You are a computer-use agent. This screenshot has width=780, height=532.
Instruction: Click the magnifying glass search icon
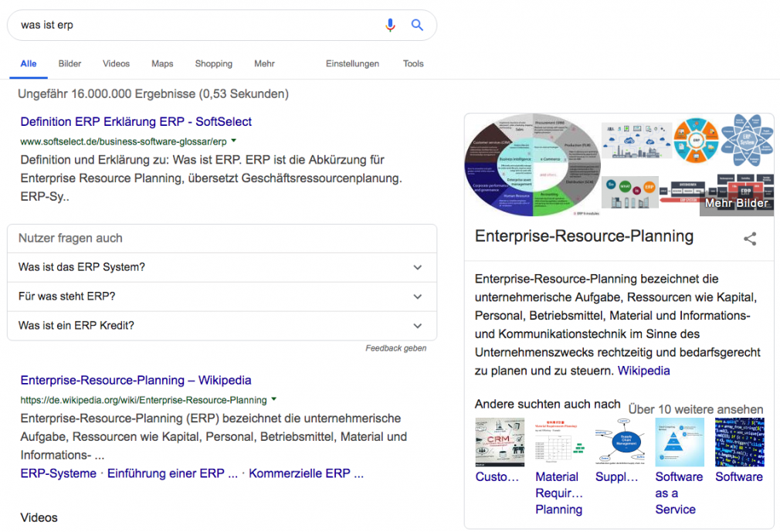click(417, 25)
